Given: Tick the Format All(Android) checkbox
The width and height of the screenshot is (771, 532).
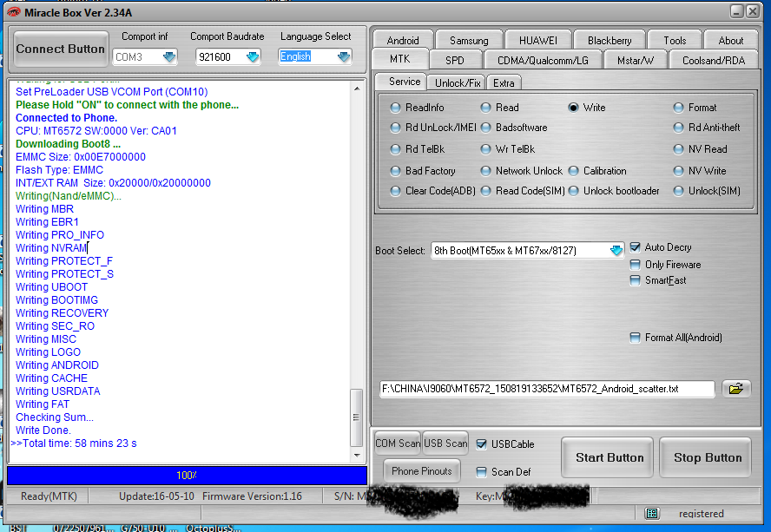Looking at the screenshot, I should point(636,338).
